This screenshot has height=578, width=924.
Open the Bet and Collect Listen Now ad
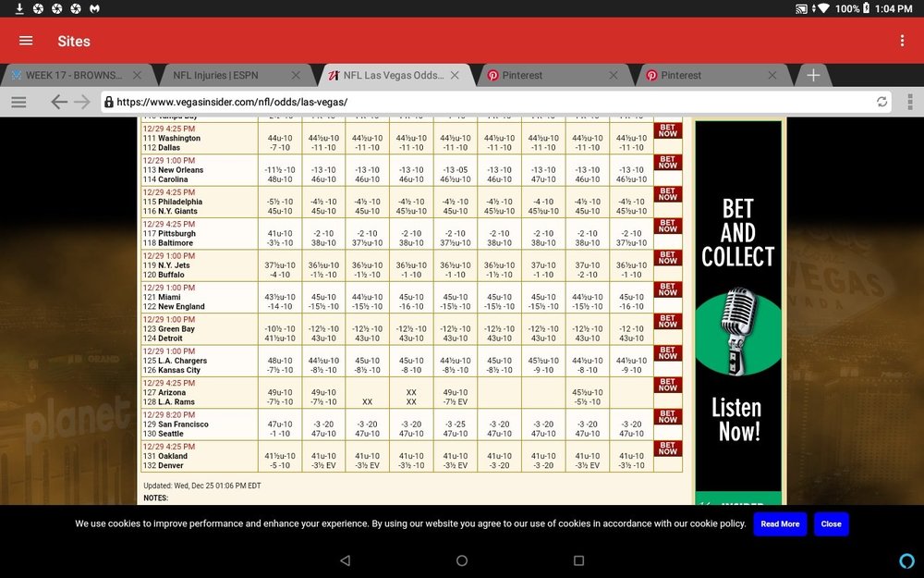pos(738,313)
